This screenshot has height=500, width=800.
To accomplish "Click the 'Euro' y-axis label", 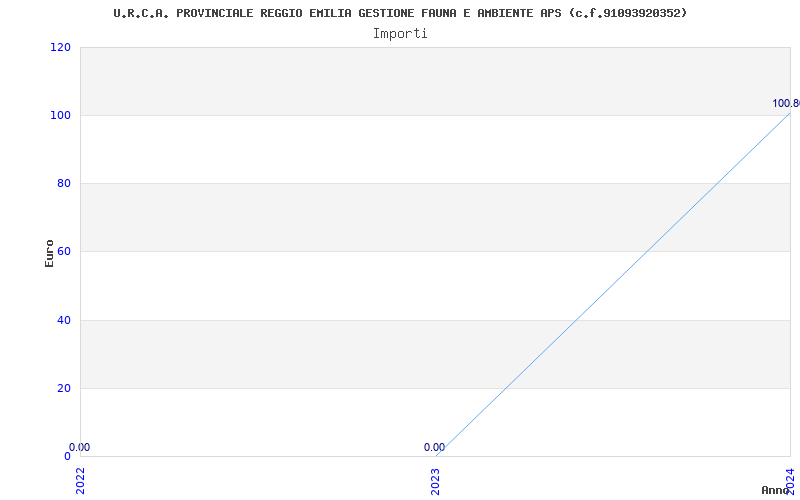I will (x=49, y=253).
